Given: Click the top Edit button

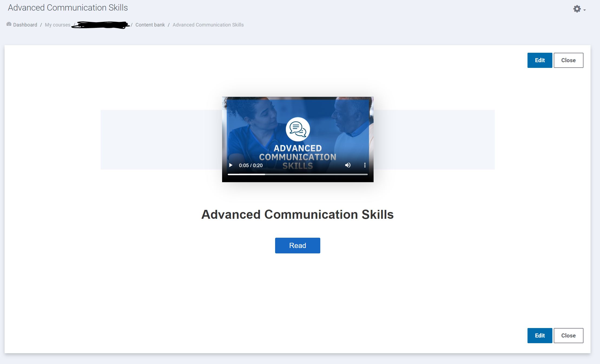Looking at the screenshot, I should [x=540, y=60].
